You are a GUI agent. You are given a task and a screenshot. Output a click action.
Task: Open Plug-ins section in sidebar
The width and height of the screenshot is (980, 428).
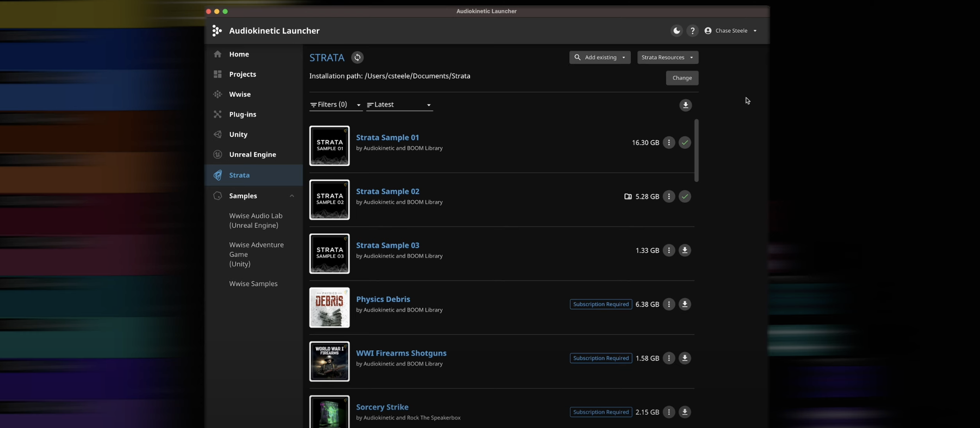(253, 114)
